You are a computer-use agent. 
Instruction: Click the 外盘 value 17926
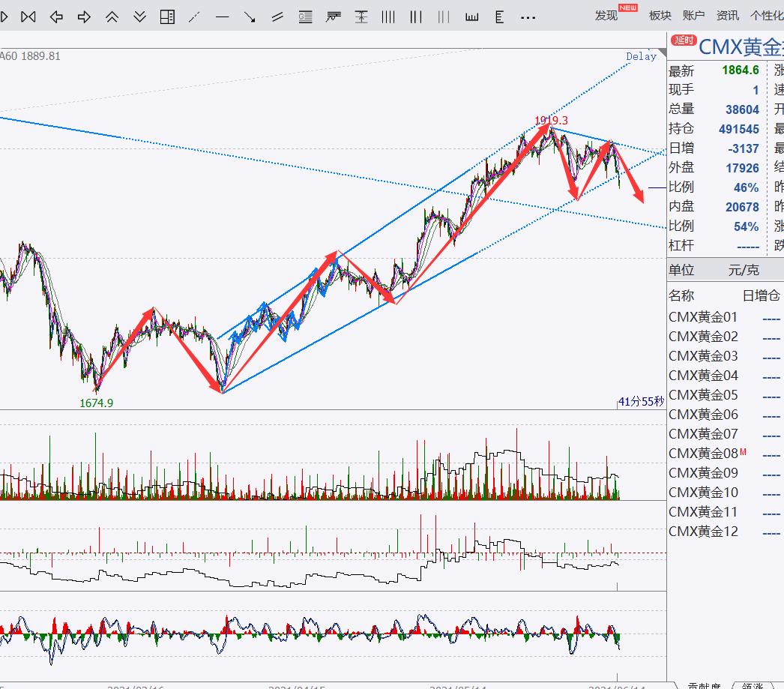(x=743, y=168)
